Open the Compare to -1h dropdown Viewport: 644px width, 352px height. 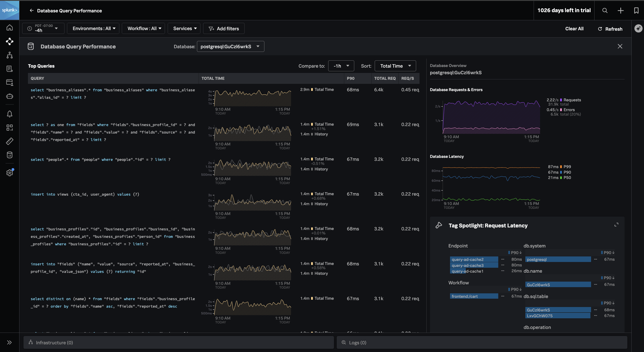pos(341,66)
